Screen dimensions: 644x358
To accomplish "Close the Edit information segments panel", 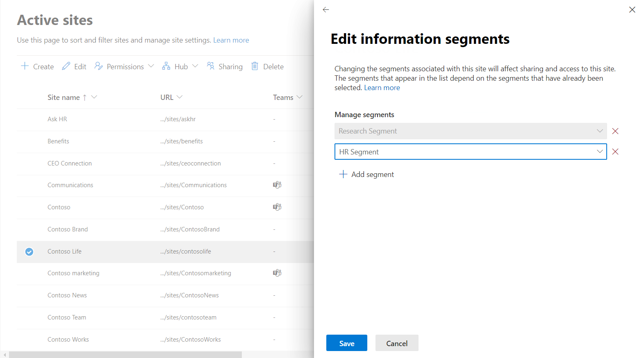I will click(x=632, y=10).
